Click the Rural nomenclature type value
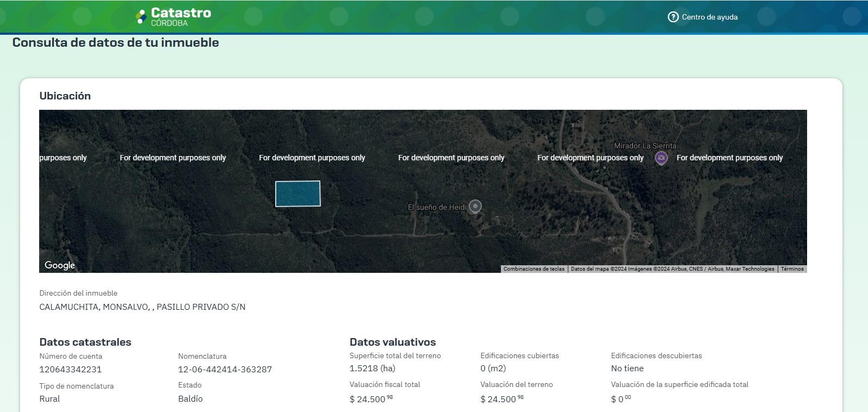This screenshot has width=868, height=412. pyautogui.click(x=49, y=399)
